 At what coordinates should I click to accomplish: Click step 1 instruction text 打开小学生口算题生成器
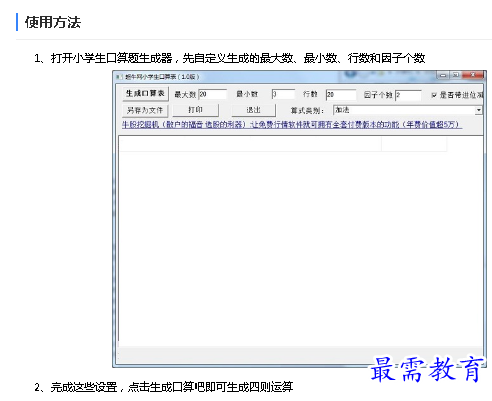[111, 58]
